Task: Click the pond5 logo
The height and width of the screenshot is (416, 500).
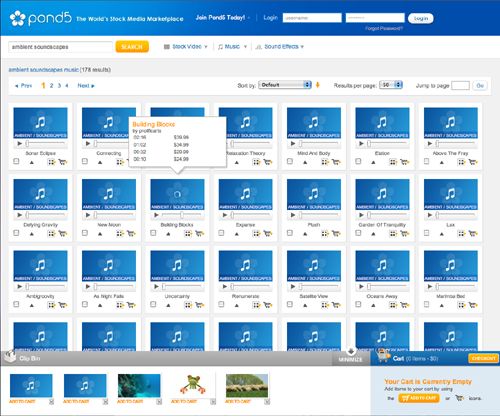Action: 40,18
